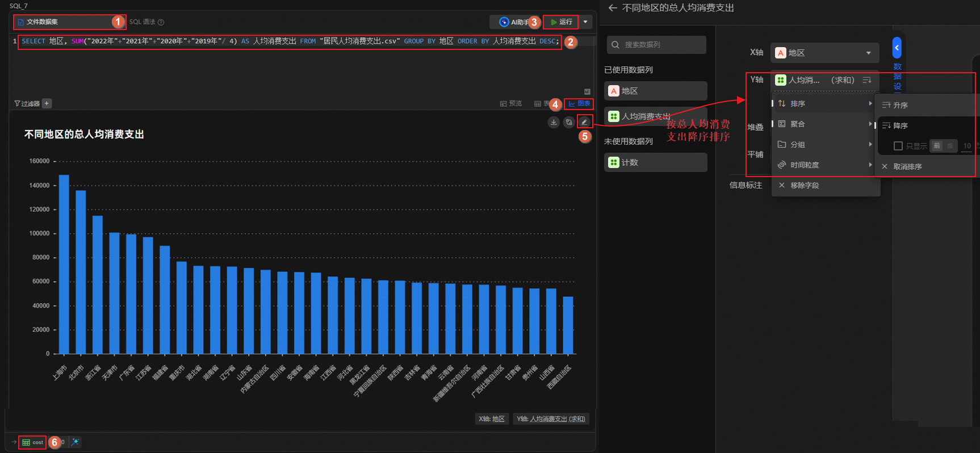This screenshot has height=453, width=980.
Task: Expand the arrow beside 时间粒度
Action: [870, 165]
